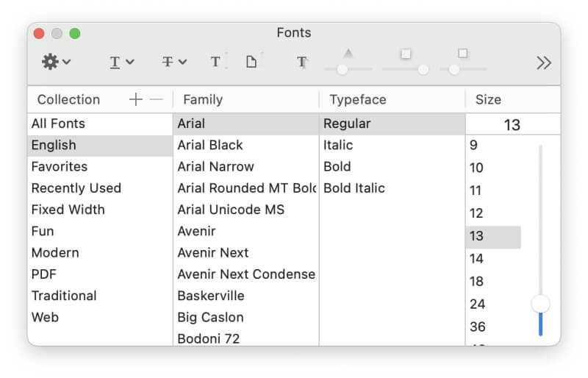The width and height of the screenshot is (588, 378).
Task: Select the Bold Italic typeface
Action: pos(392,188)
